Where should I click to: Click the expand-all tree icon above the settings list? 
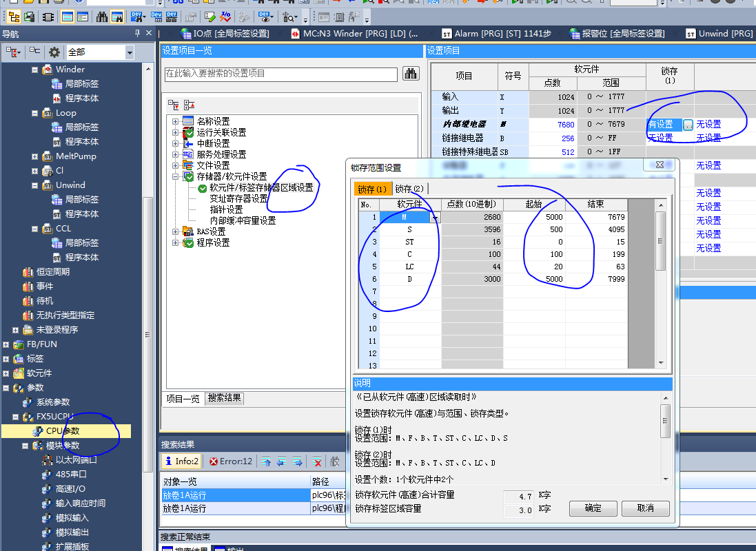tap(174, 105)
